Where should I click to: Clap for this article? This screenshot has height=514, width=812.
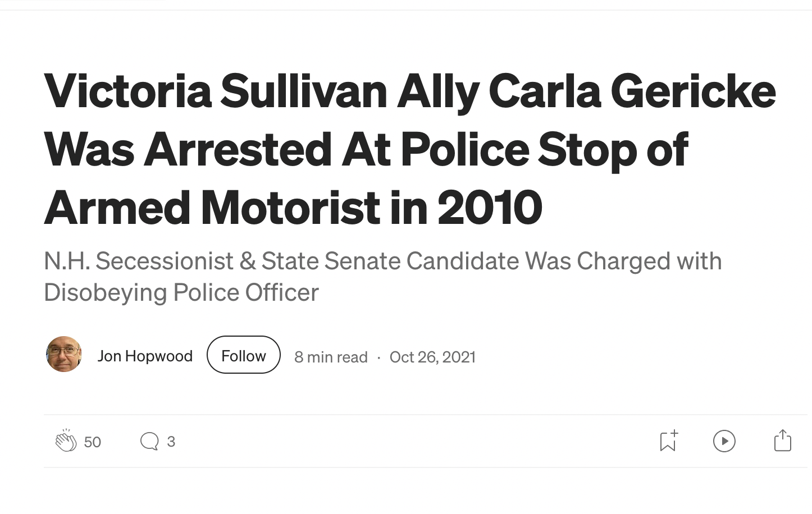coord(66,441)
